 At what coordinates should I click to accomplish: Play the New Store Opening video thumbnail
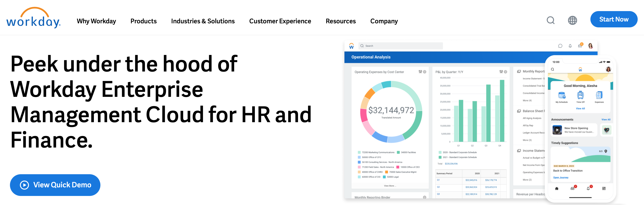point(557,130)
